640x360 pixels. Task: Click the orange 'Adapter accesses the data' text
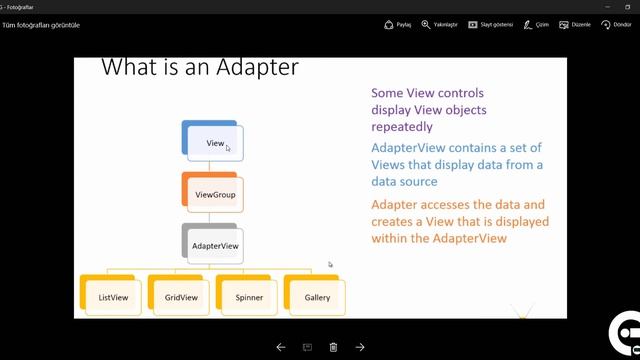[460, 221]
